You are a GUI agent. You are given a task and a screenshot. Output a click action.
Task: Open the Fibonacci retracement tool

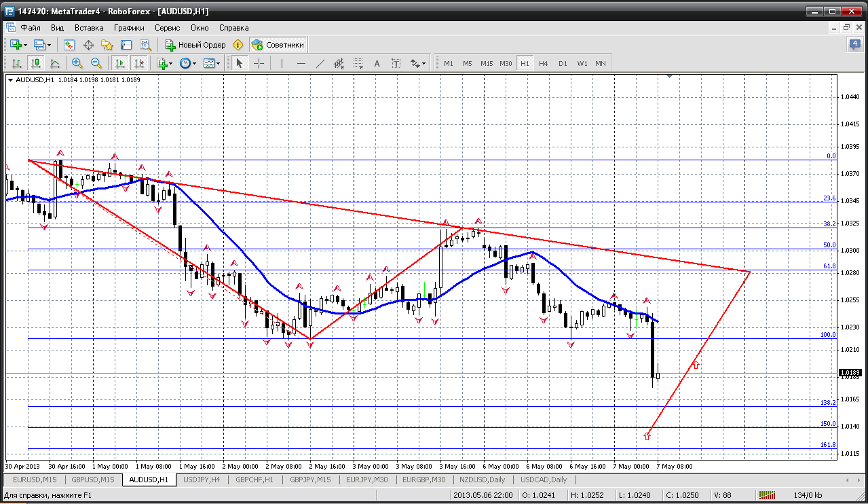(359, 63)
